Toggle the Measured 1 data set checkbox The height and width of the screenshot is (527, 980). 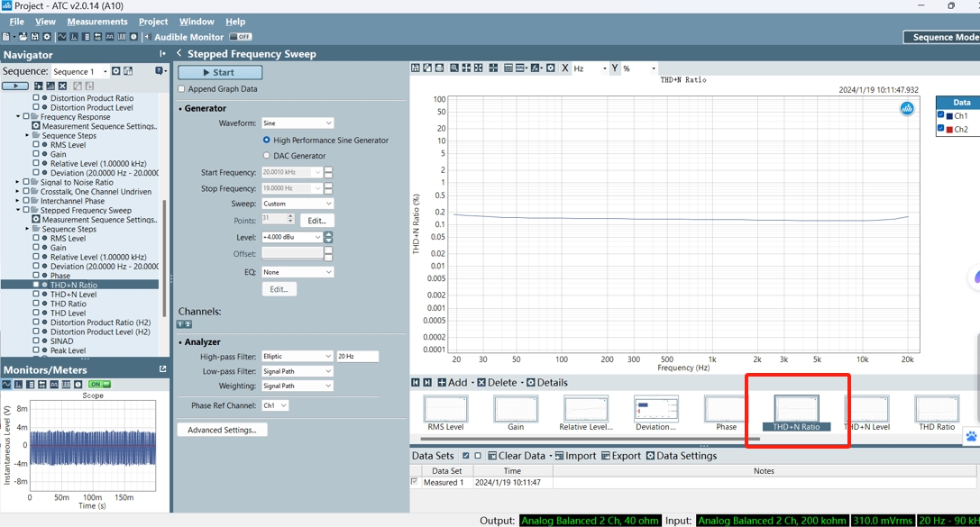pos(415,482)
